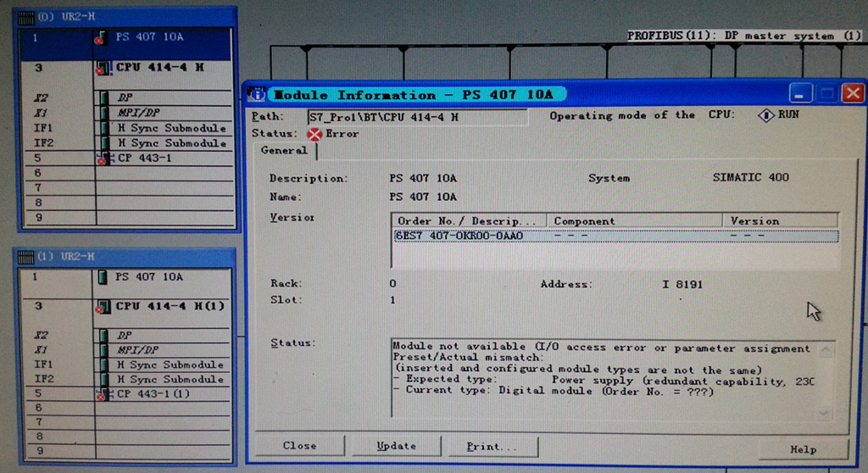Click status text box scroll up arrow
The image size is (868, 473).
click(x=825, y=351)
